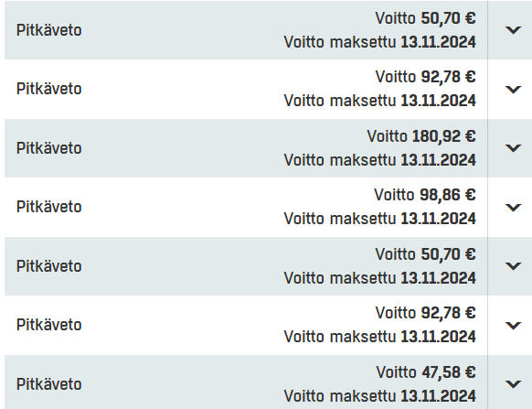Open chevron of the lower 92,78 € row
Viewport: 532px width, 409px height.
[x=513, y=326]
